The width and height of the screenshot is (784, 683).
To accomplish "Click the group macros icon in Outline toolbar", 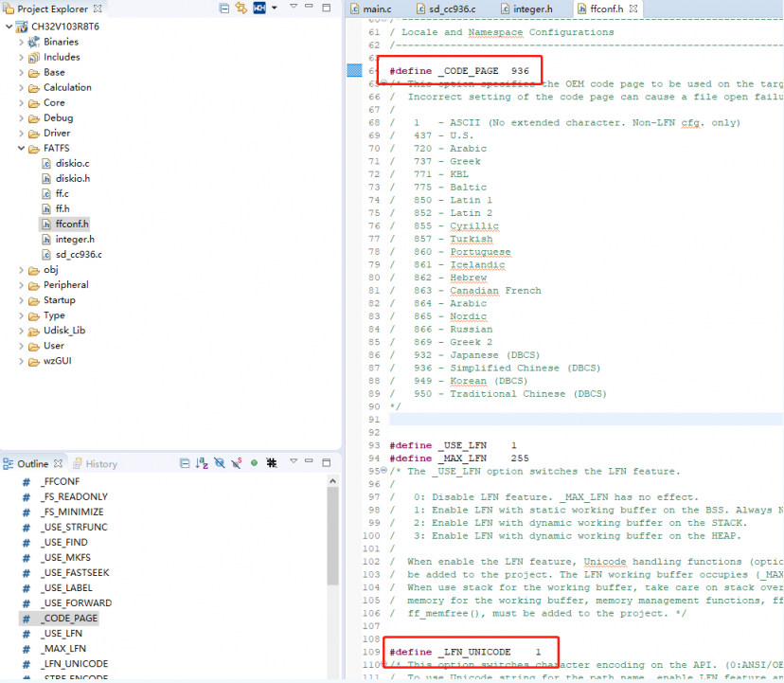I will pyautogui.click(x=271, y=463).
